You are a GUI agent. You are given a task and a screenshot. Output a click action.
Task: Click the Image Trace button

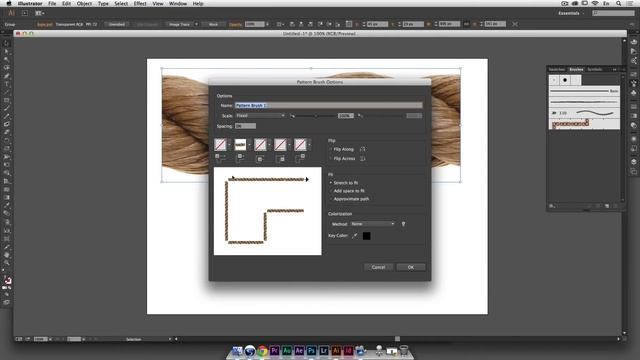[x=179, y=24]
